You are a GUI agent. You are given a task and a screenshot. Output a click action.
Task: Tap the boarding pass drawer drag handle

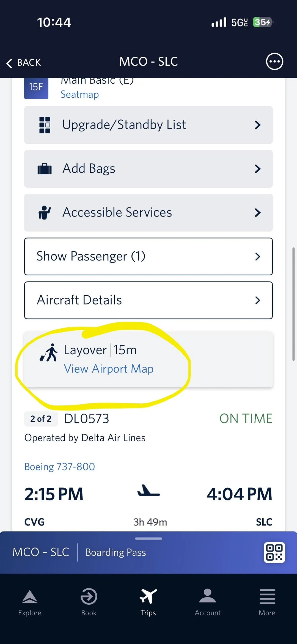coord(148,538)
